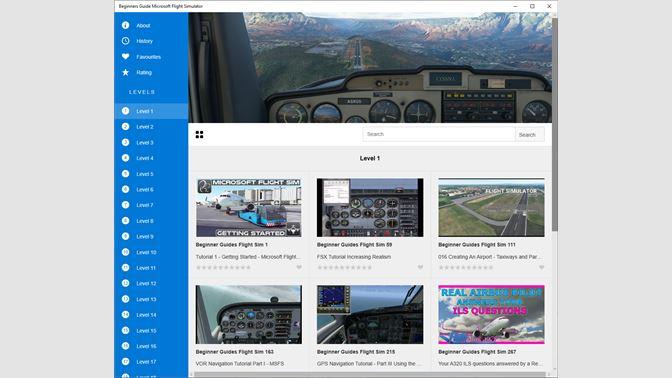Open the Level 16 menu item

click(151, 346)
